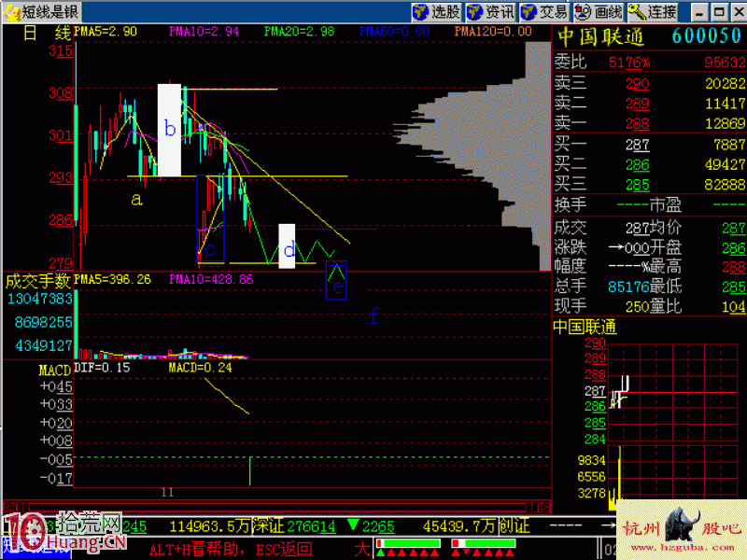Click the 315 price axis label

click(61, 50)
